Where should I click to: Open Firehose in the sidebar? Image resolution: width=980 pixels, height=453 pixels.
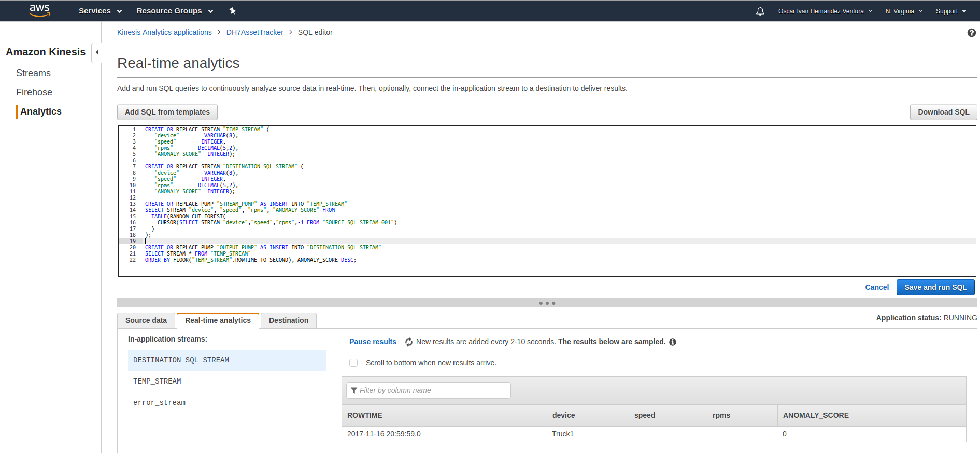click(x=34, y=92)
